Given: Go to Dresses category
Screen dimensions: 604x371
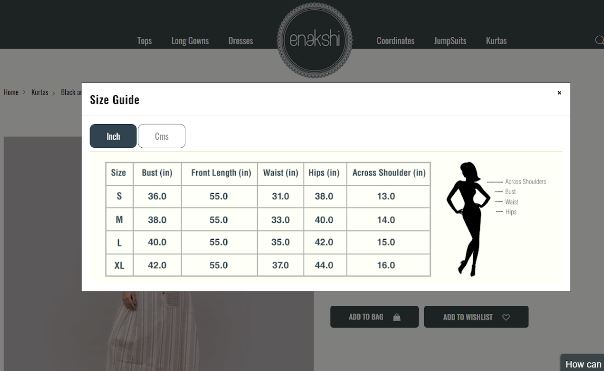Looking at the screenshot, I should click(x=241, y=40).
